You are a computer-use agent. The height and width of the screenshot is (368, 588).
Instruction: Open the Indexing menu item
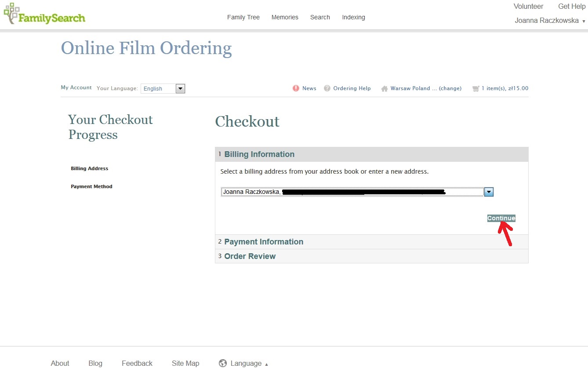[353, 17]
